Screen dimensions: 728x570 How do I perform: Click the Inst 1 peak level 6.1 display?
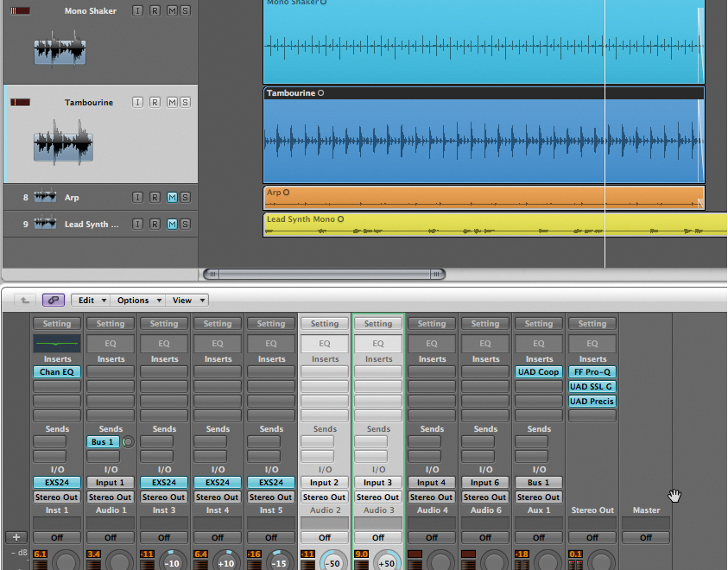41,554
